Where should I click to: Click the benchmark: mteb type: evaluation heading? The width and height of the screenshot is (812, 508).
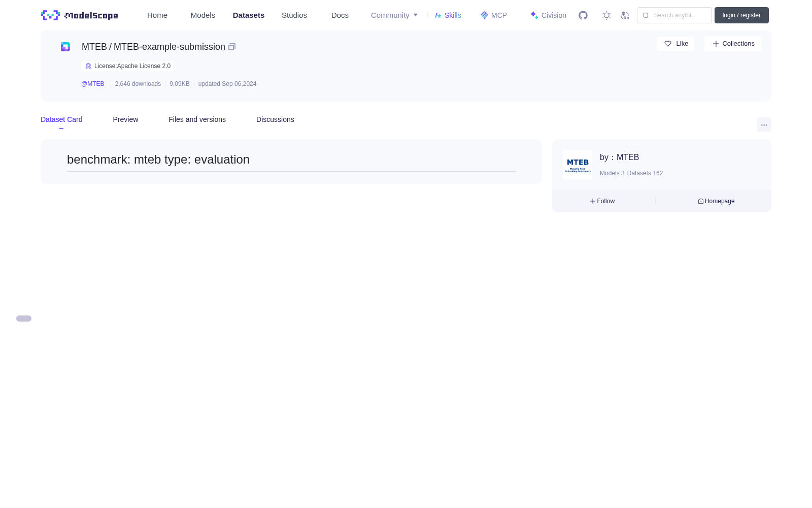[x=158, y=160]
